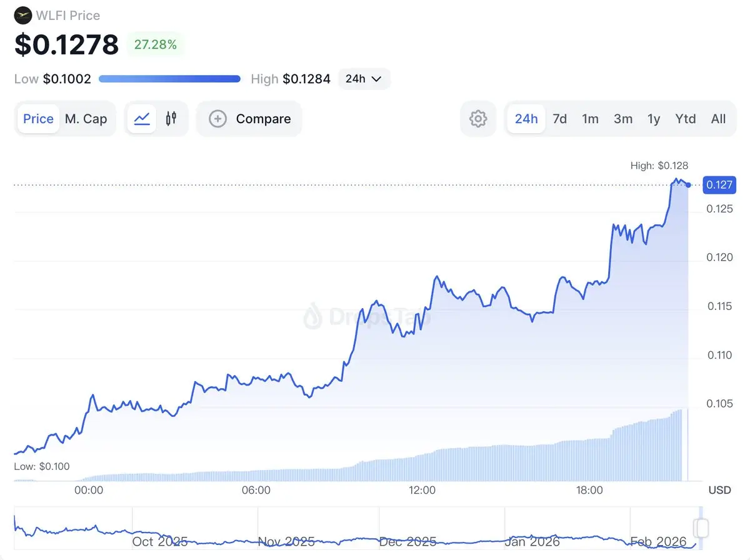The width and height of the screenshot is (750, 560).
Task: Click the $0.1278 price value
Action: tap(67, 44)
